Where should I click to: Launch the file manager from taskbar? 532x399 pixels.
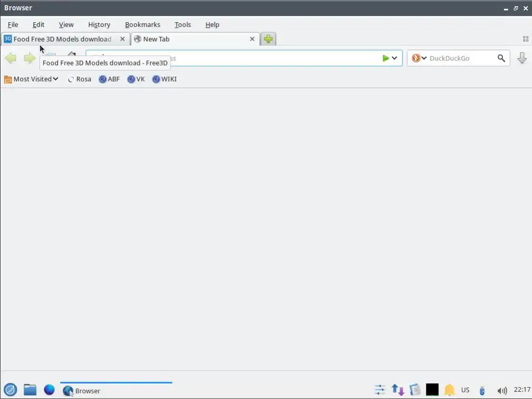click(x=30, y=390)
